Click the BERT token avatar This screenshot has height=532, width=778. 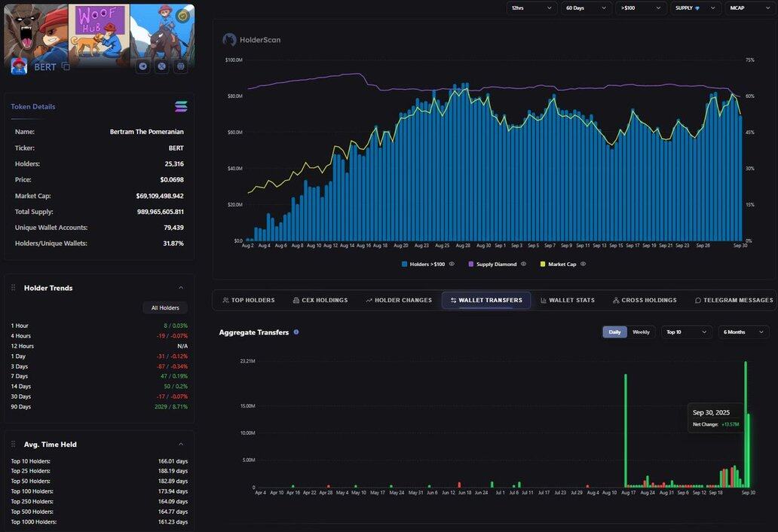(19, 67)
